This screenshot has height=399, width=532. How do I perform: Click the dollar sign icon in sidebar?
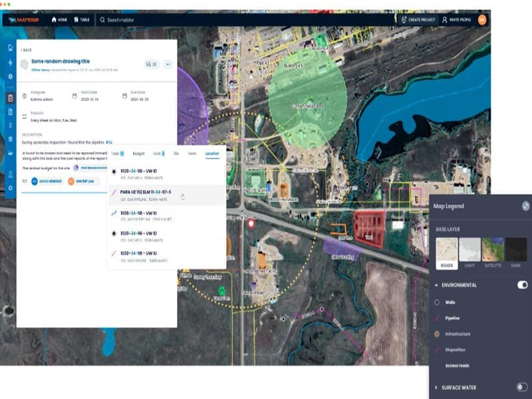(11, 125)
